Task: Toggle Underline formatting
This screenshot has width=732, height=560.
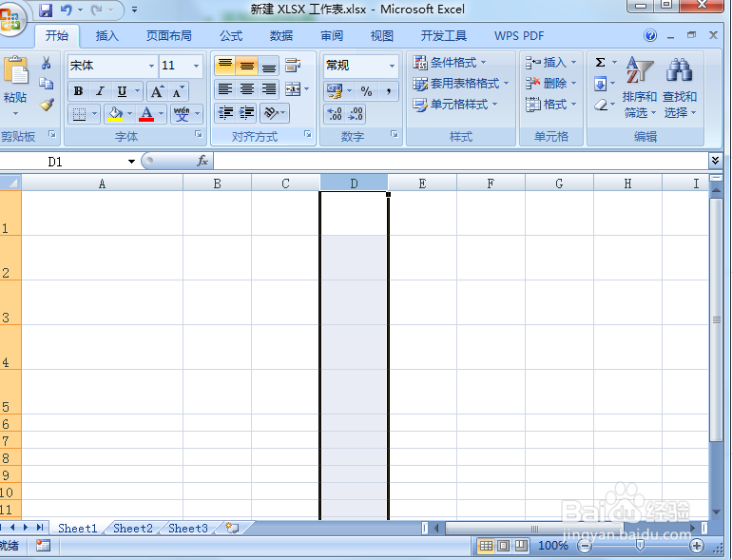Action: (122, 91)
